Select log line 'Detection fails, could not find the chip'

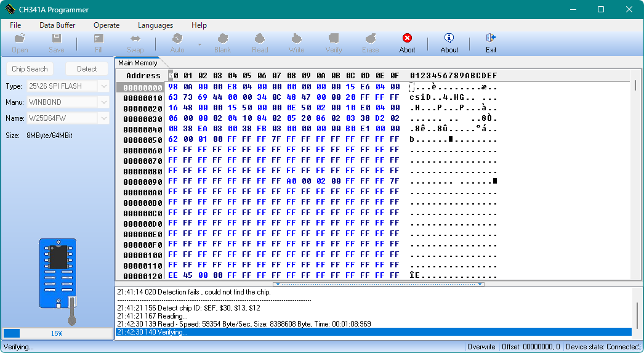pyautogui.click(x=194, y=292)
